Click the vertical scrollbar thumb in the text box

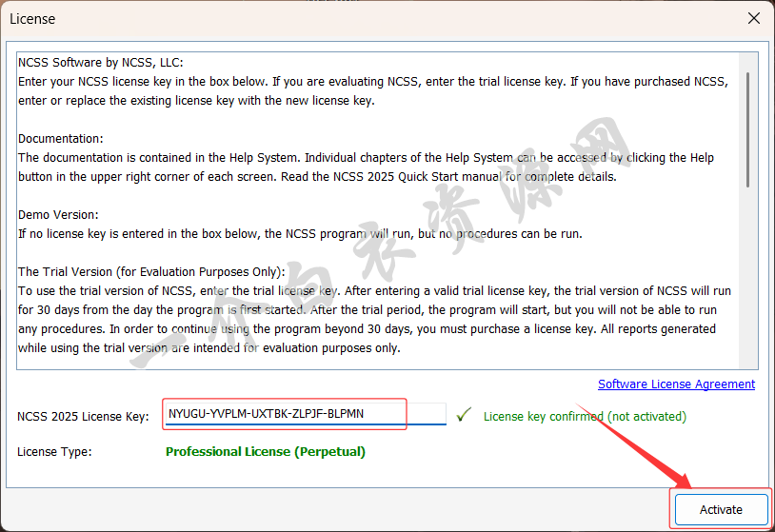pyautogui.click(x=747, y=128)
